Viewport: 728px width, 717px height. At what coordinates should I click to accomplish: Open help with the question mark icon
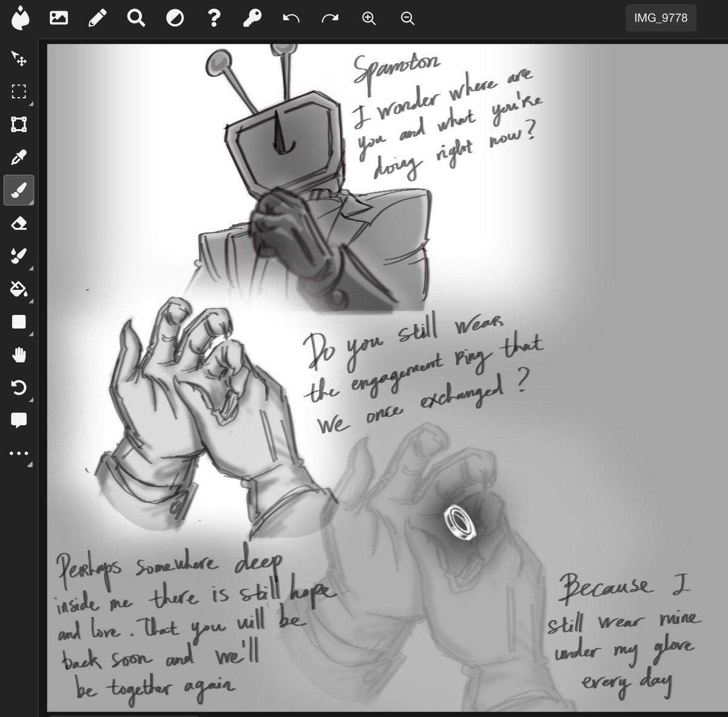coord(214,18)
